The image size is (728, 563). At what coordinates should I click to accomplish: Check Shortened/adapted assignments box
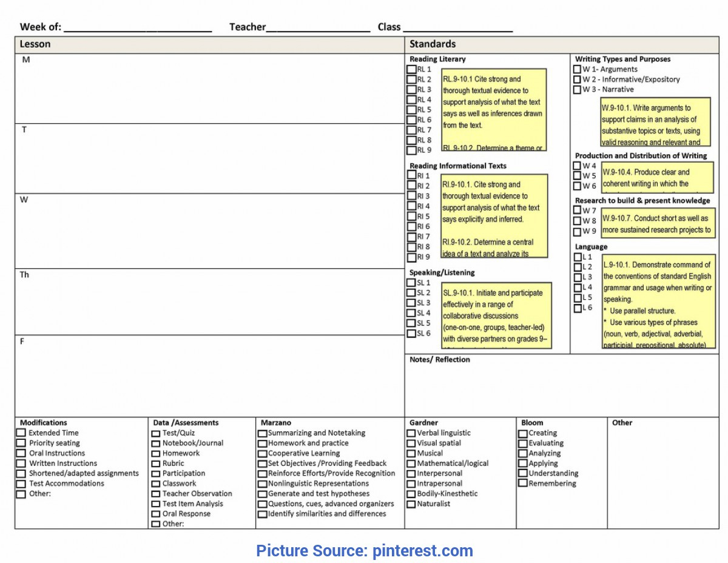21,474
